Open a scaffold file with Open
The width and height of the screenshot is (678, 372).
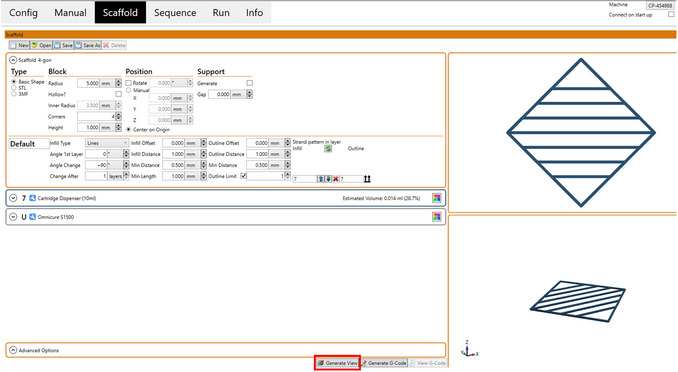point(41,45)
